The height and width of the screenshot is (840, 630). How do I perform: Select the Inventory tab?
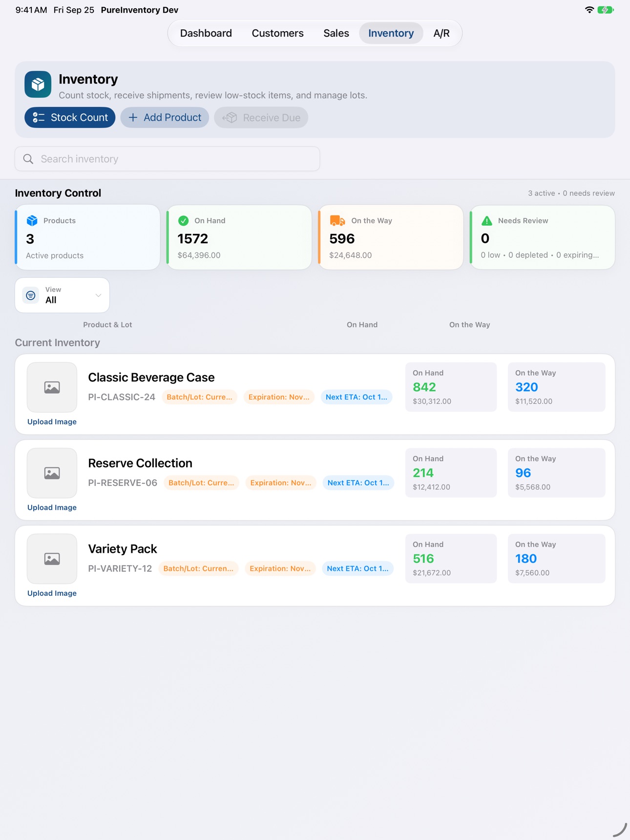tap(391, 33)
